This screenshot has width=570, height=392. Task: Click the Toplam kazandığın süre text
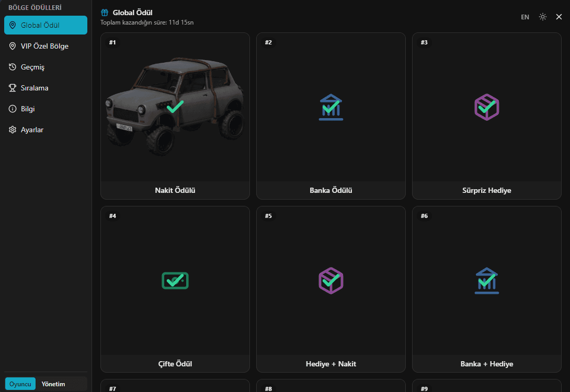[x=147, y=22]
